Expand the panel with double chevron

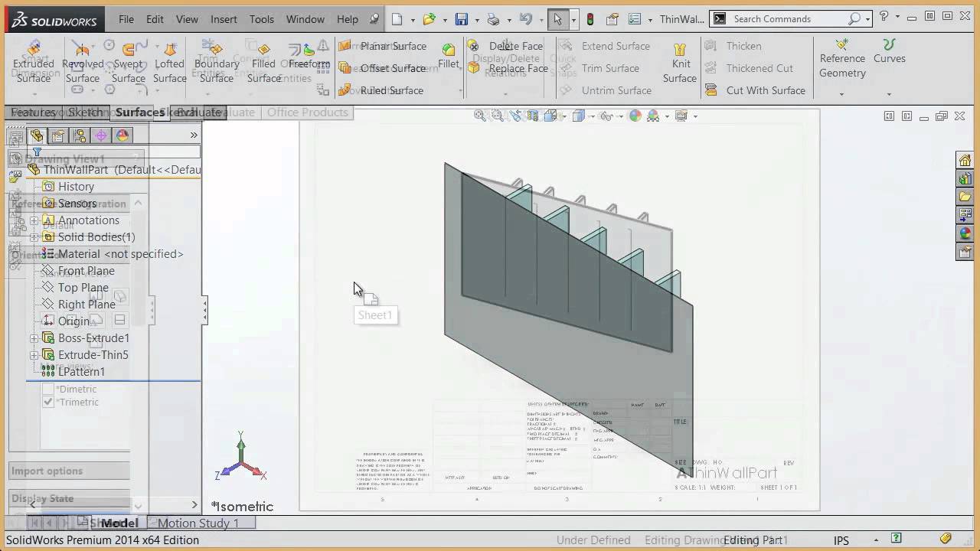point(194,135)
